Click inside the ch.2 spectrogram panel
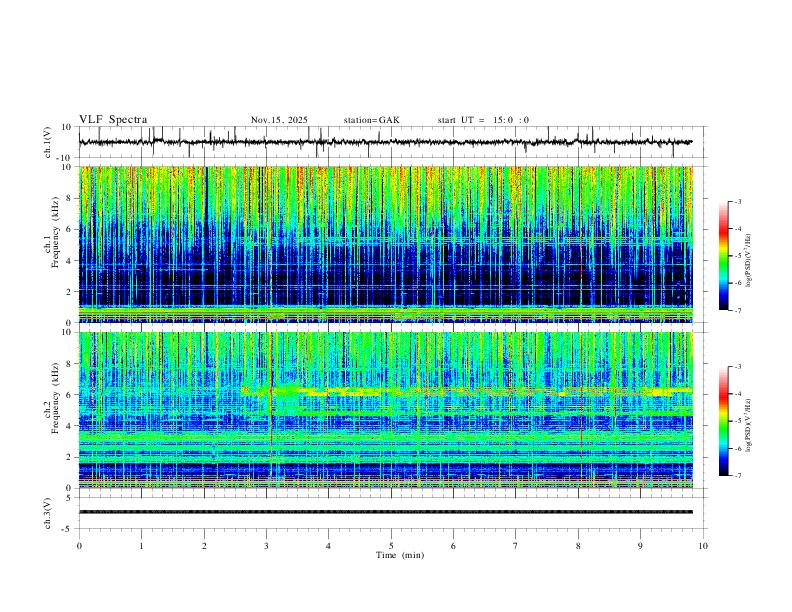 [x=385, y=410]
